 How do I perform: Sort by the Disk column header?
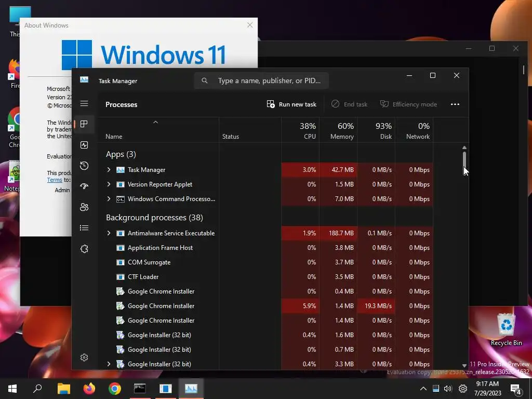376,131
